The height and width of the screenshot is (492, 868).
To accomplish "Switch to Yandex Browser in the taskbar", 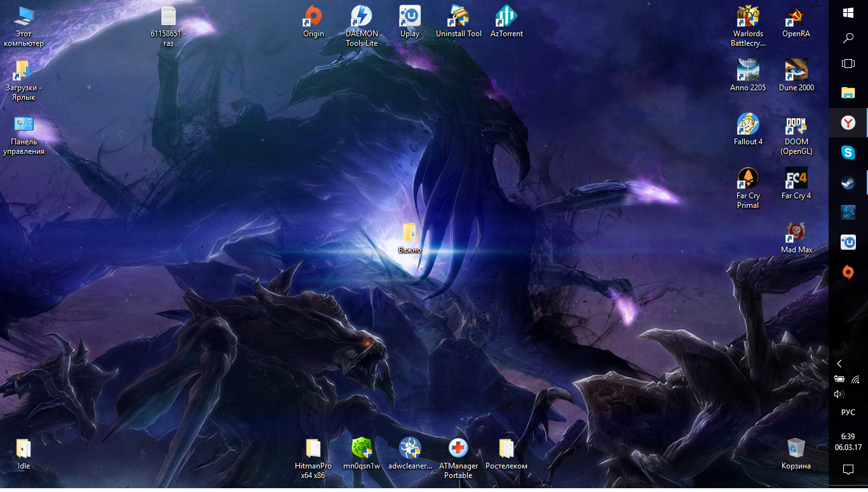I will (x=848, y=123).
